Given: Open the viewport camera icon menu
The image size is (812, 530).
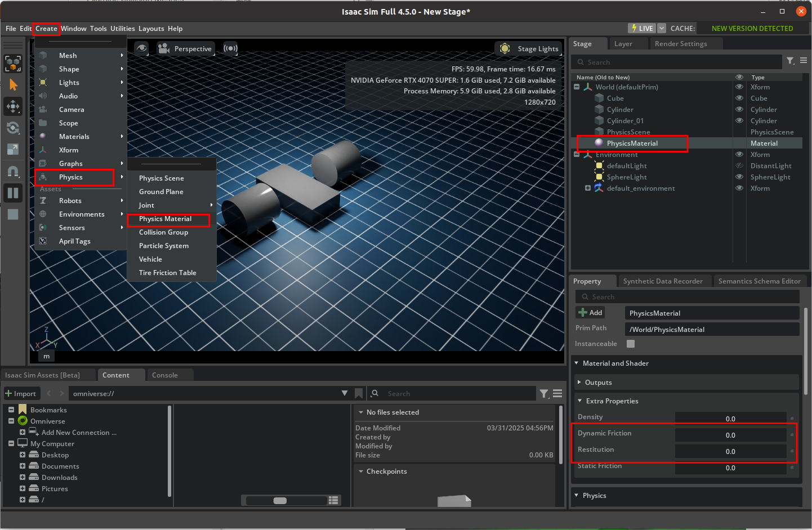Looking at the screenshot, I should [x=164, y=48].
